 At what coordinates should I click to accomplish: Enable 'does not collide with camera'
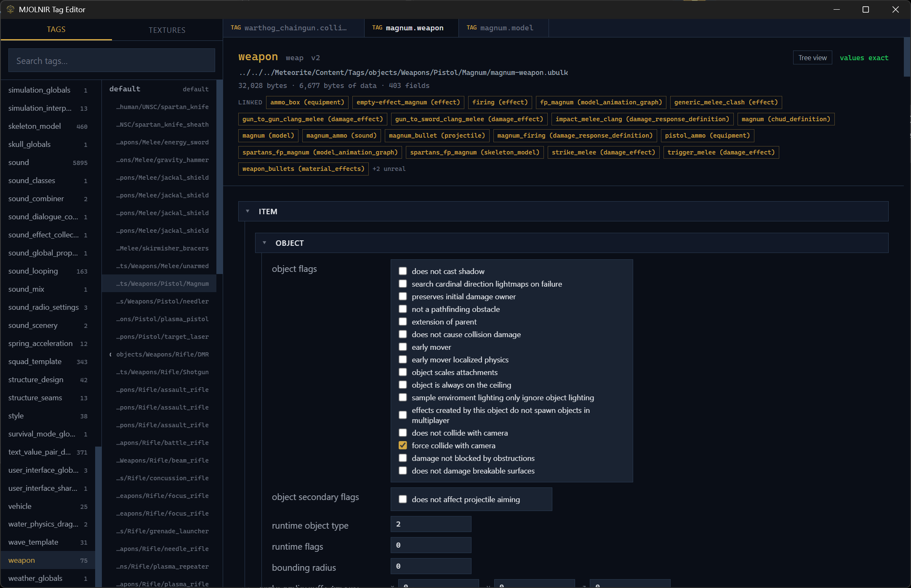pos(403,433)
